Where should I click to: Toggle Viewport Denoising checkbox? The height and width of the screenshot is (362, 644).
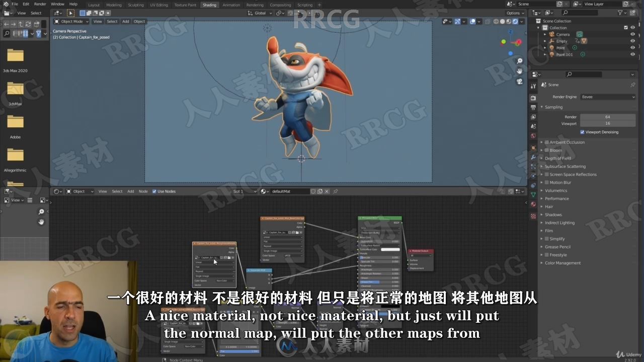(x=582, y=132)
